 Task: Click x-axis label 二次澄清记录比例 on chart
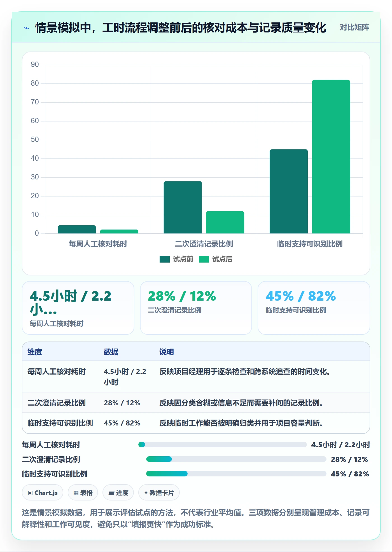(x=204, y=244)
